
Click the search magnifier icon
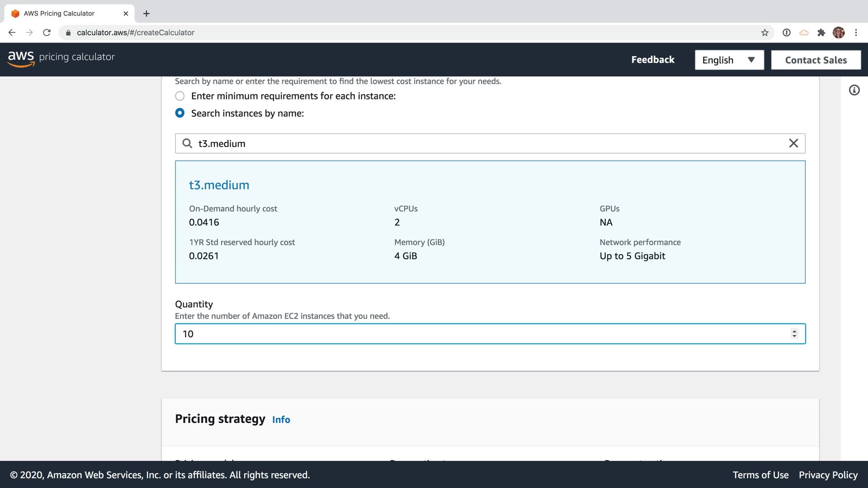[187, 143]
